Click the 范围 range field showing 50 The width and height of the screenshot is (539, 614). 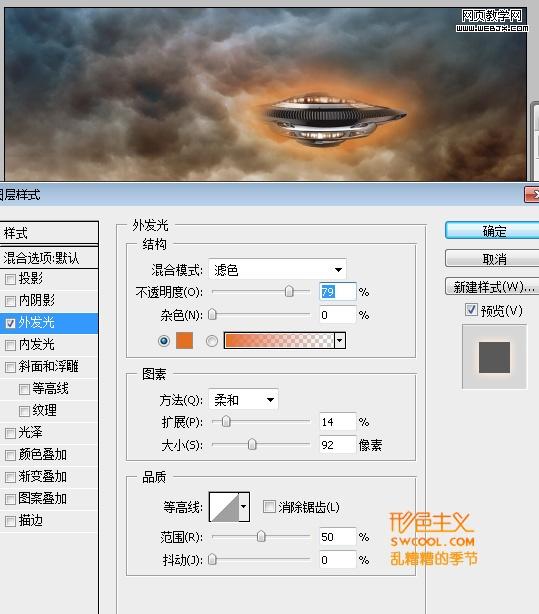338,536
